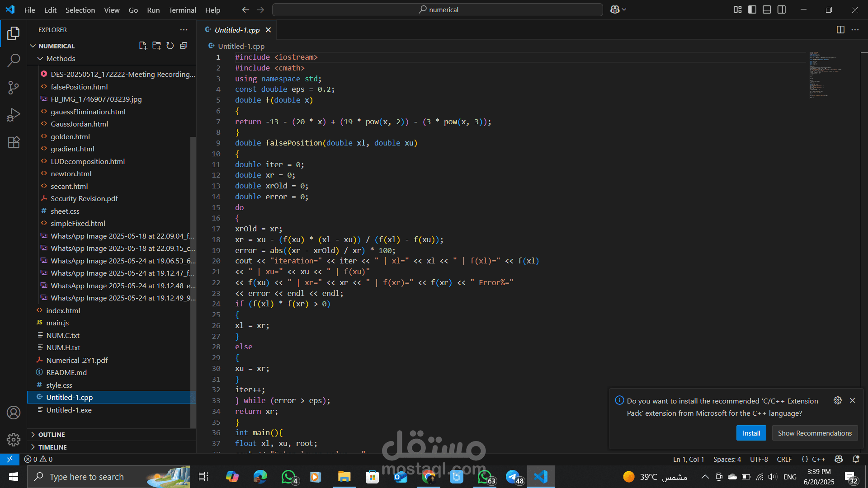The image size is (868, 488).
Task: Open the Windows Start menu
Action: coord(13,477)
